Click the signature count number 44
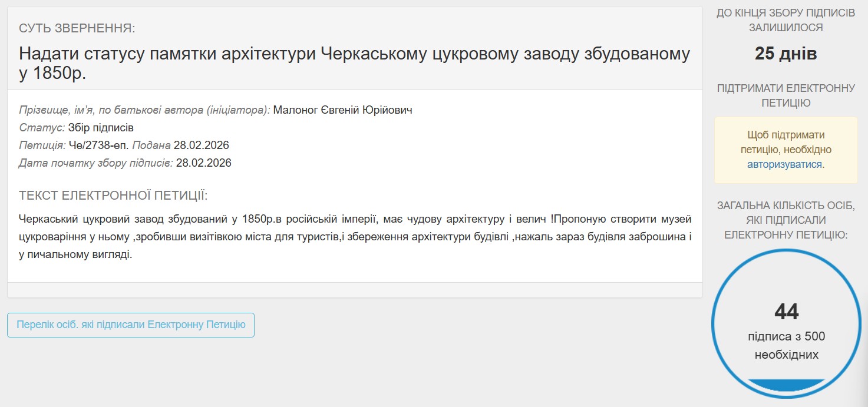The width and height of the screenshot is (868, 407). [786, 312]
